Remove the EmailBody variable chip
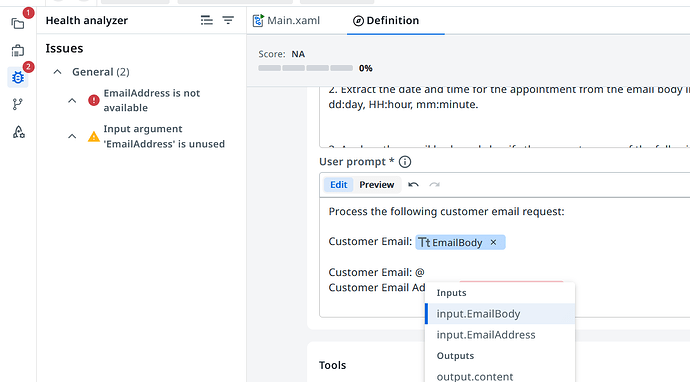690x382 pixels. (493, 242)
